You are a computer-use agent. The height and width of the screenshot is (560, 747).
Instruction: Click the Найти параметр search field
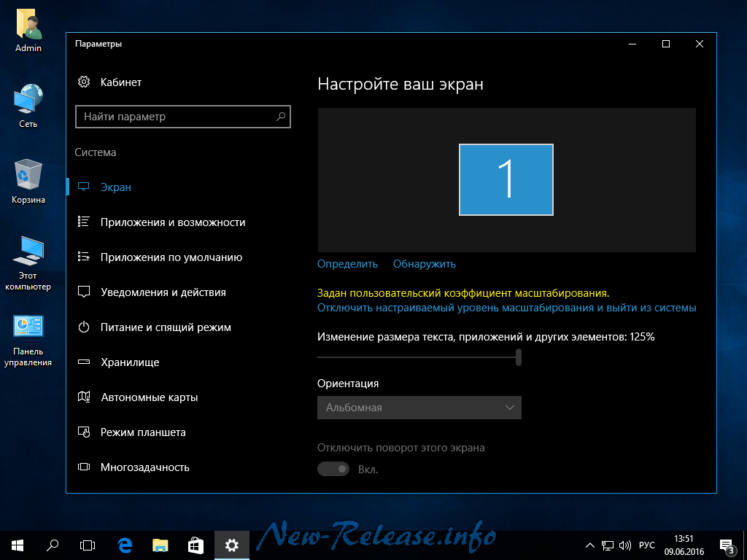pos(175,117)
